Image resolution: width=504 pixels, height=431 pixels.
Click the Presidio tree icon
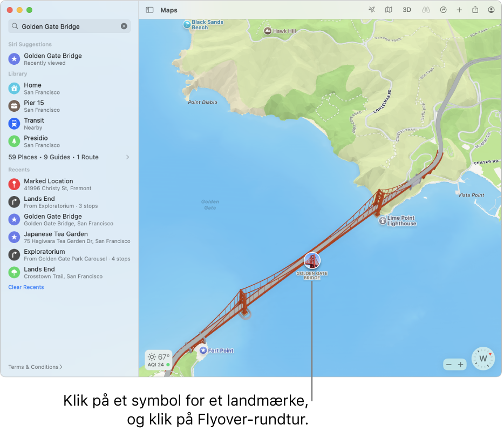pos(14,142)
